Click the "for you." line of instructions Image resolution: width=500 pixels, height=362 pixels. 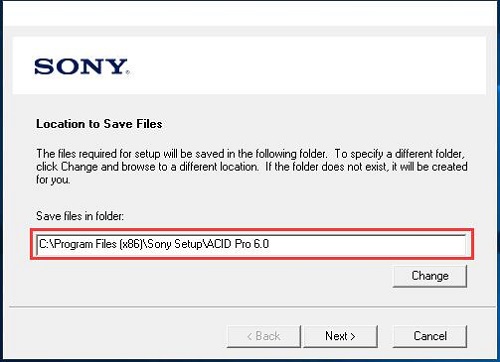[53, 180]
